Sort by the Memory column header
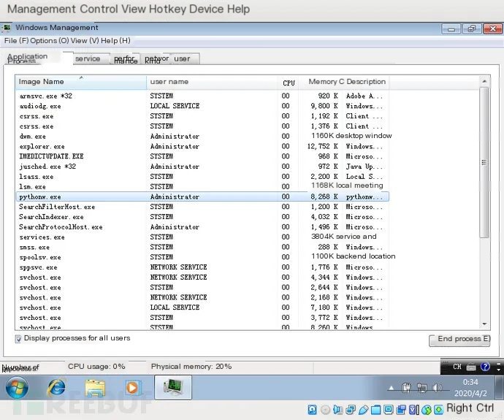This screenshot has height=420, width=504. [321, 82]
